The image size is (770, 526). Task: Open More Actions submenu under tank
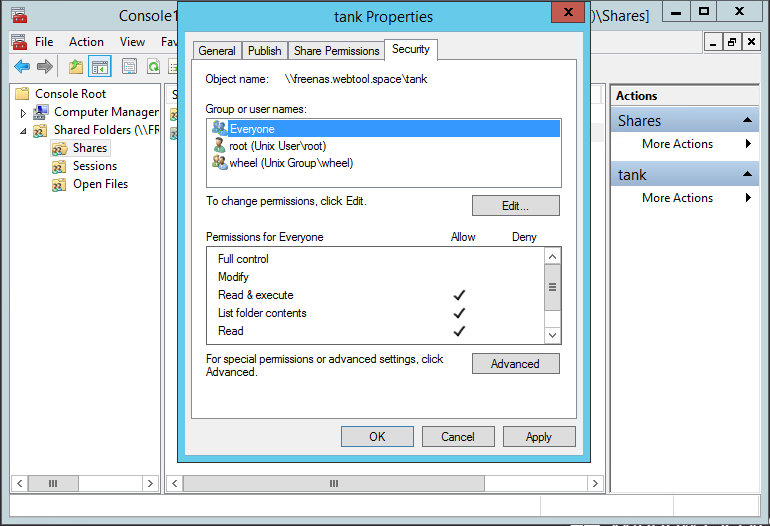coord(685,198)
